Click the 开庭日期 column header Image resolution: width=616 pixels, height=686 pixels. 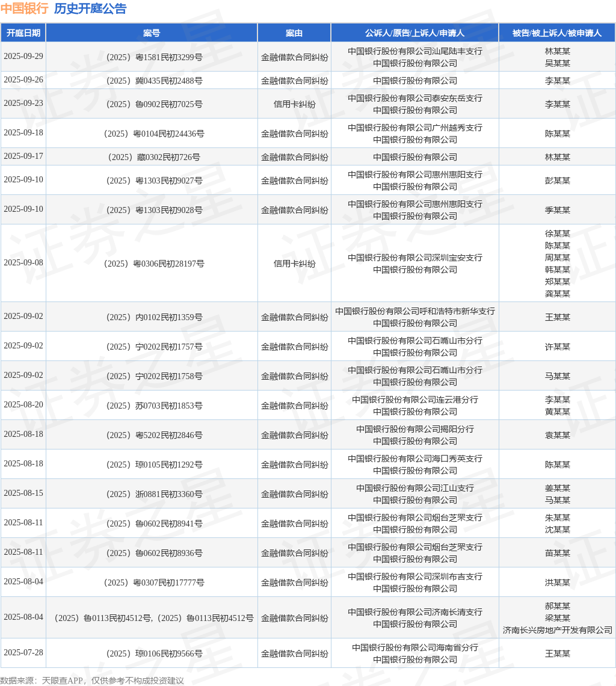tap(23, 33)
